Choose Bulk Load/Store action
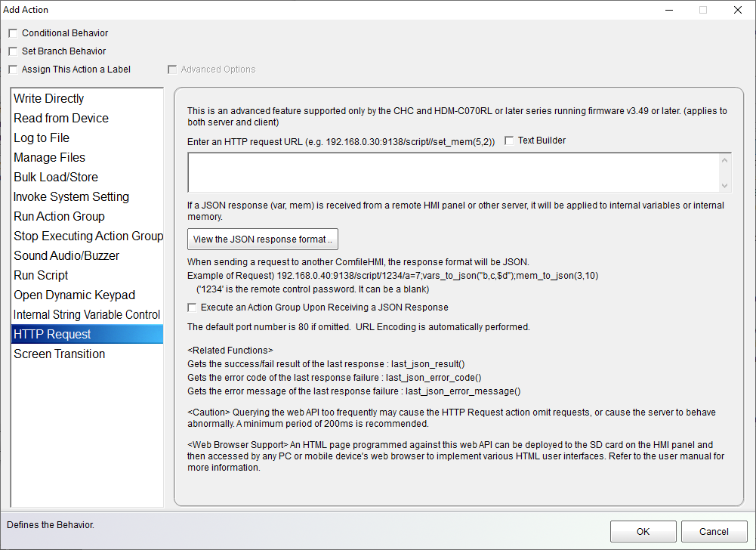Screen dimensions: 756x550 (x=56, y=178)
